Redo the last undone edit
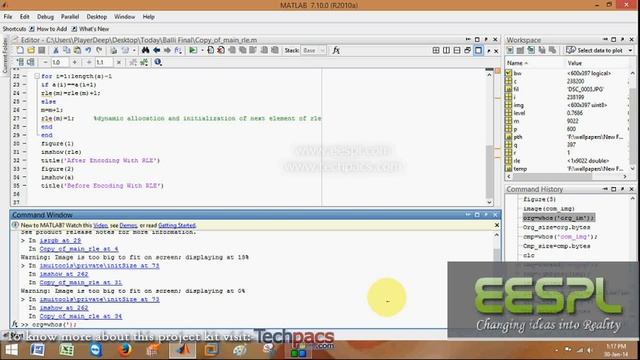This screenshot has width=640, height=360. [99, 50]
